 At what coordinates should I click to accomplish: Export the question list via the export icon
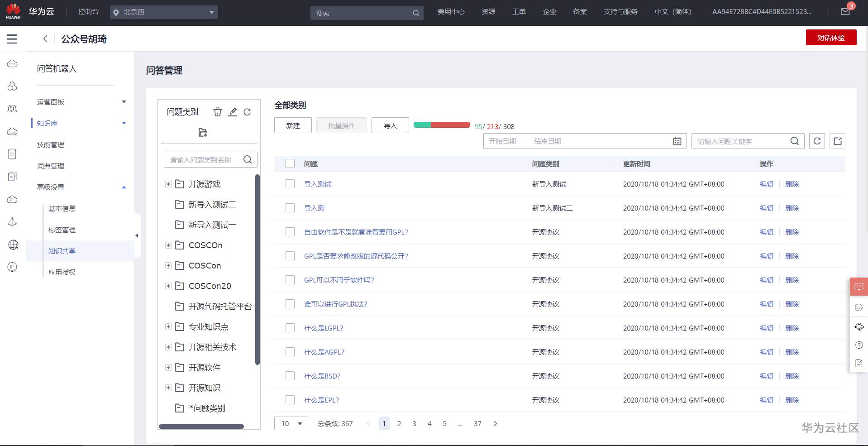coord(838,141)
